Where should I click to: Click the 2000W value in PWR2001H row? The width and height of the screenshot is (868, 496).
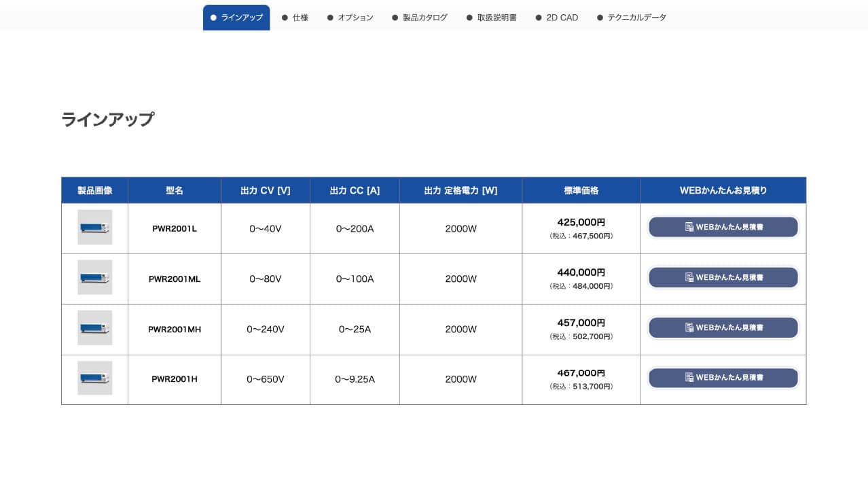tap(461, 379)
